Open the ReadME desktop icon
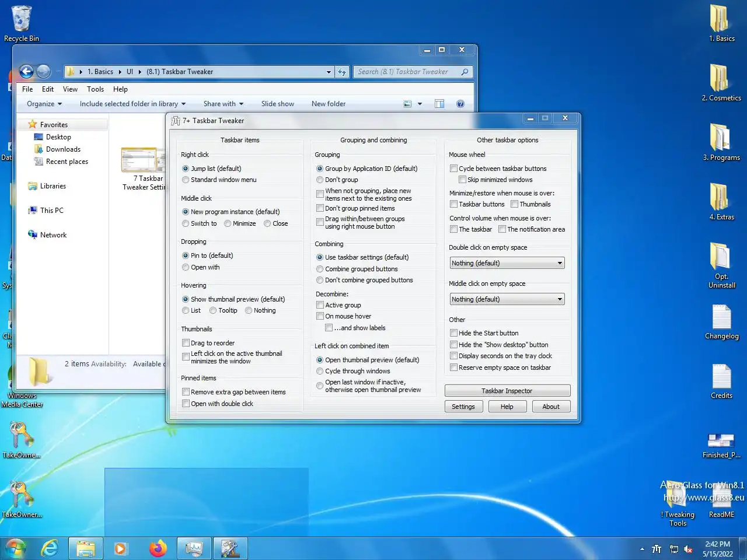Screen dimensions: 747x560 [721, 501]
